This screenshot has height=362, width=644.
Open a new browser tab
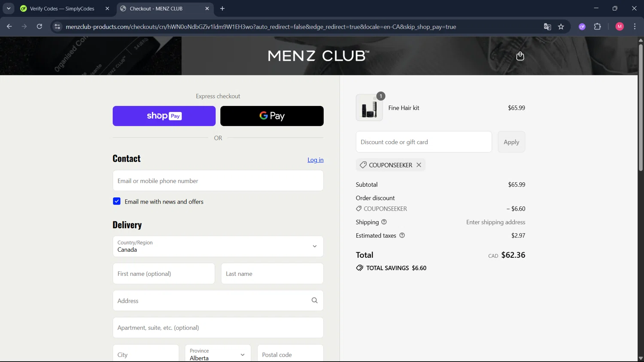coord(222,9)
